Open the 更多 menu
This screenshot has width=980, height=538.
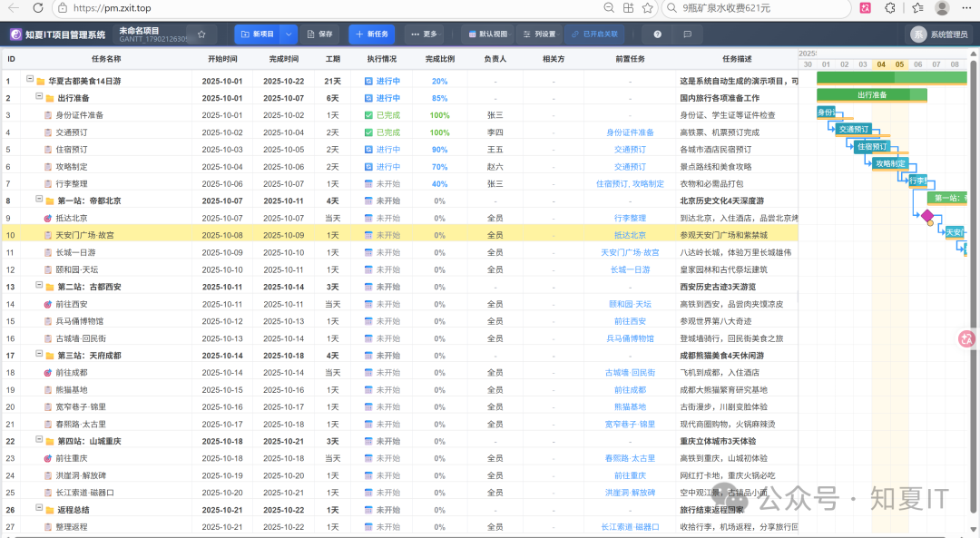pyautogui.click(x=424, y=34)
